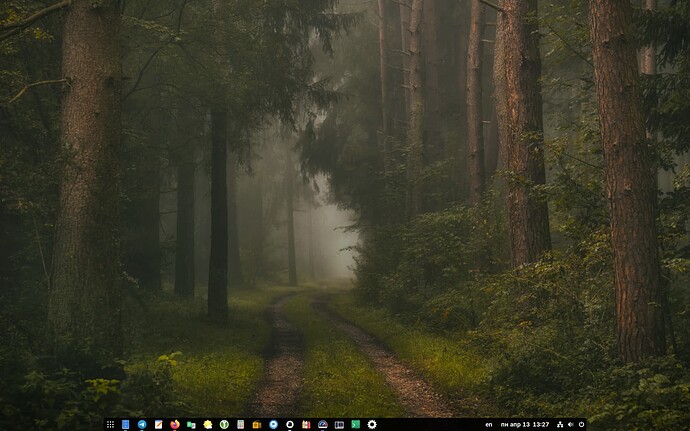This screenshot has height=431, width=690.
Task: Open the orange package software icon
Action: pyautogui.click(x=257, y=424)
